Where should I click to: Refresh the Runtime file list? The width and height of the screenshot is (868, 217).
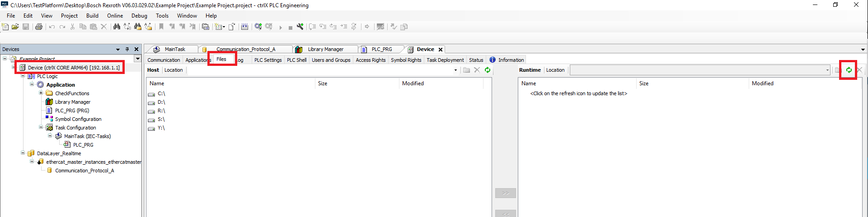tap(849, 70)
